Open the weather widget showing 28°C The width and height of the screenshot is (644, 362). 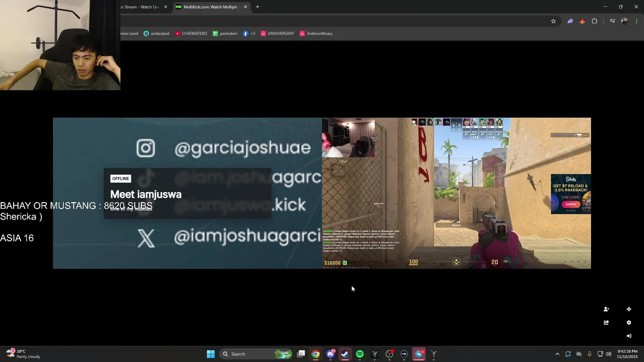pyautogui.click(x=23, y=354)
